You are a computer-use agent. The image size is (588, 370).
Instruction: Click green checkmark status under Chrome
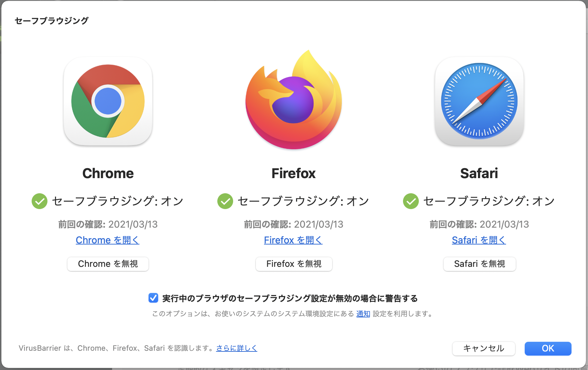pyautogui.click(x=40, y=201)
